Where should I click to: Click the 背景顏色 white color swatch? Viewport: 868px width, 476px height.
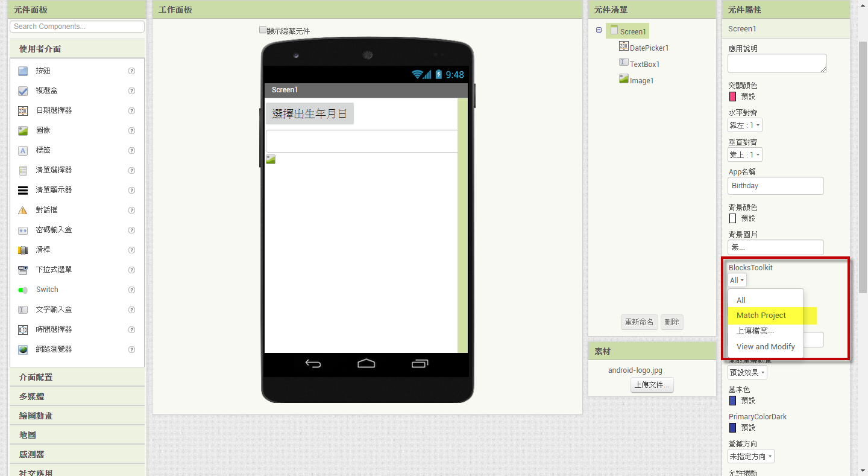[733, 218]
